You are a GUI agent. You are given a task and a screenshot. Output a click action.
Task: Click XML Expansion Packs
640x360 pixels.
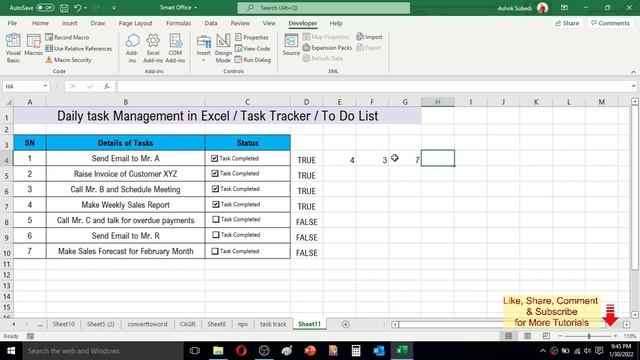(327, 48)
